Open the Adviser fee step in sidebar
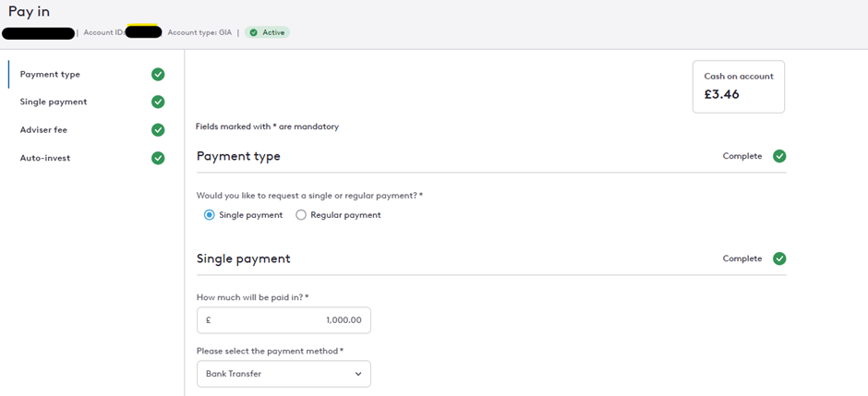Image resolution: width=868 pixels, height=396 pixels. pos(43,130)
